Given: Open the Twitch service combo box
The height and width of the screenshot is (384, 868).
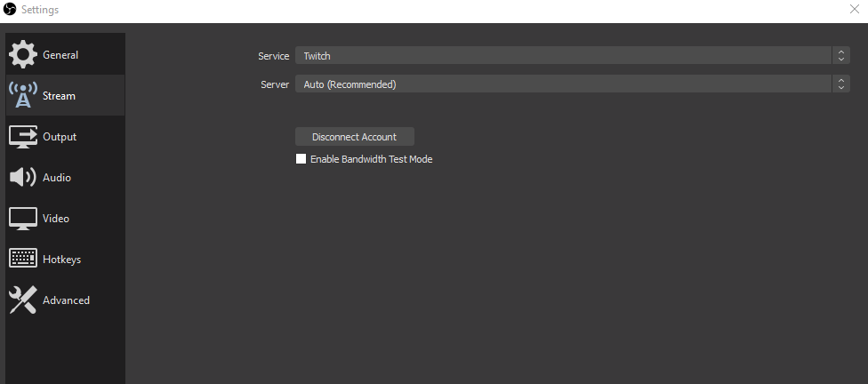Looking at the screenshot, I should point(573,55).
